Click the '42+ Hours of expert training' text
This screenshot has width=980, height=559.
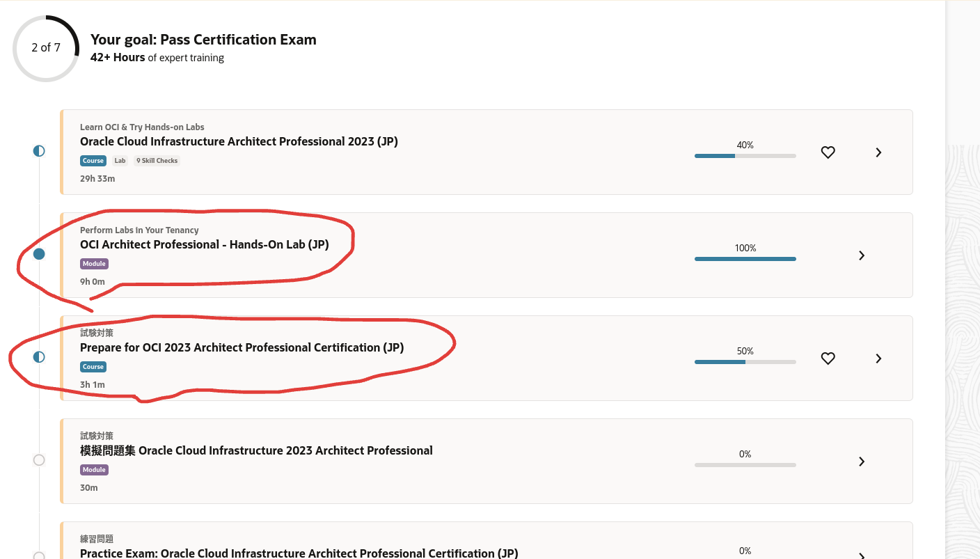point(157,58)
